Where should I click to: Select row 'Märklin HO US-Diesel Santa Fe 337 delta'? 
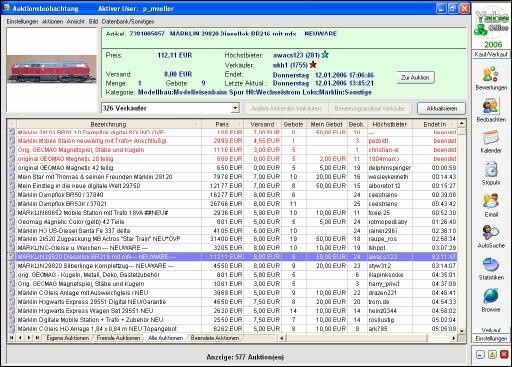pos(232,230)
